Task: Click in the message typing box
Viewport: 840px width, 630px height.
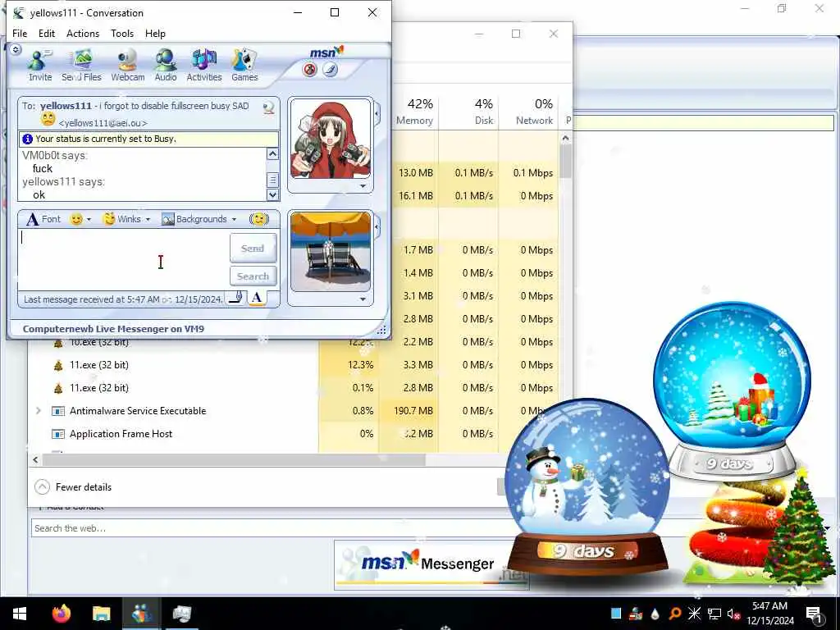Action: click(123, 260)
